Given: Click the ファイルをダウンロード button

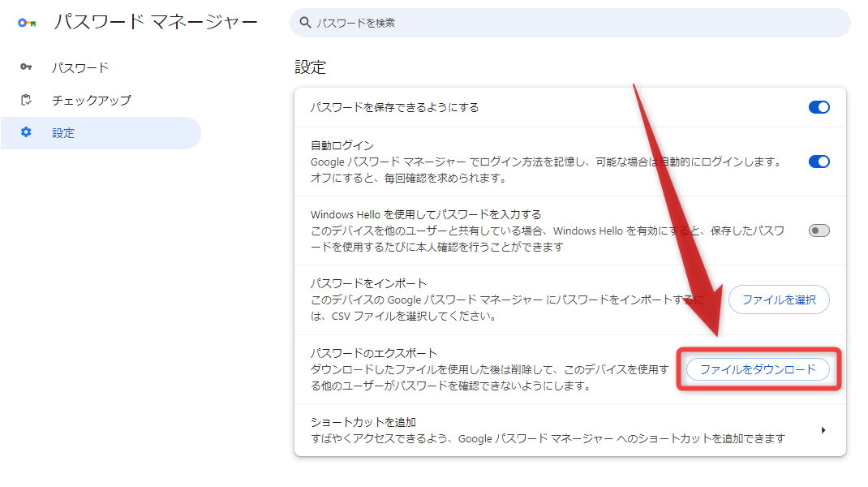Looking at the screenshot, I should click(758, 369).
